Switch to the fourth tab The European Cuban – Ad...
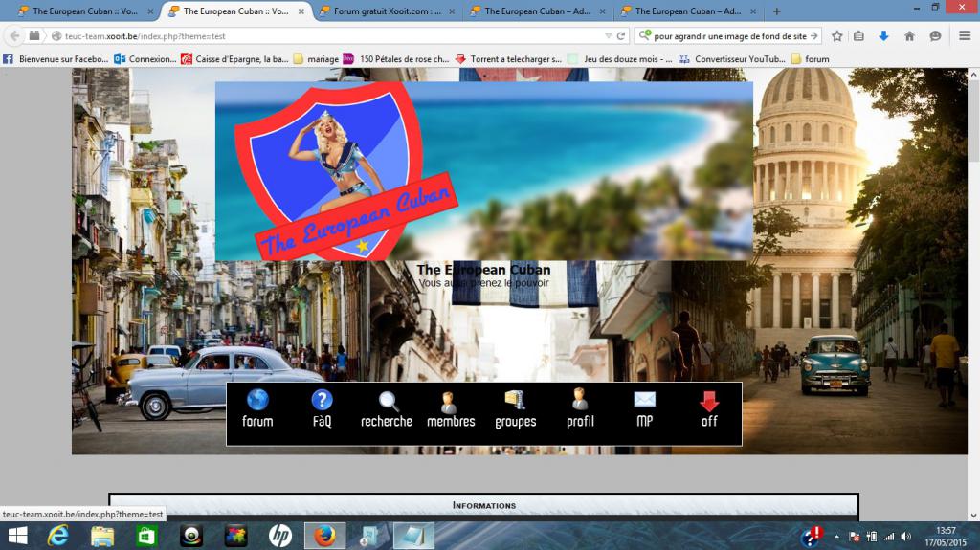This screenshot has width=980, height=550. click(537, 11)
